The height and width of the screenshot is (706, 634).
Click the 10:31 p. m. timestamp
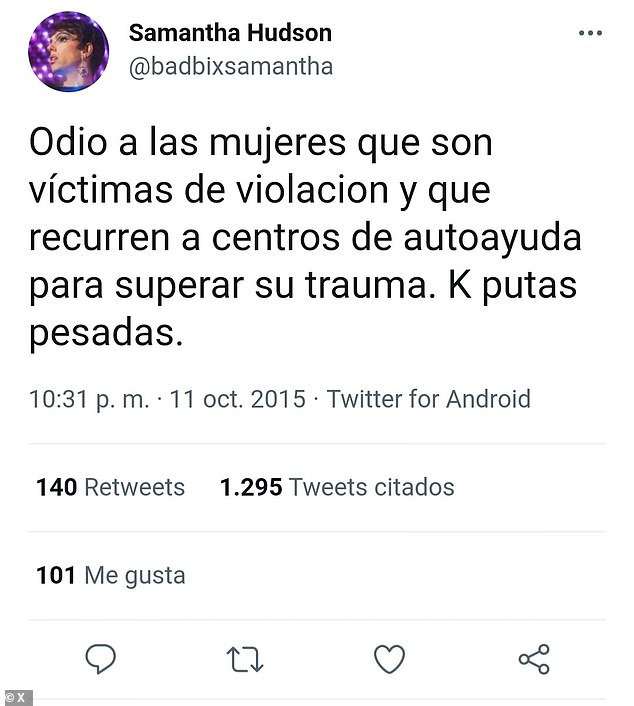89,399
